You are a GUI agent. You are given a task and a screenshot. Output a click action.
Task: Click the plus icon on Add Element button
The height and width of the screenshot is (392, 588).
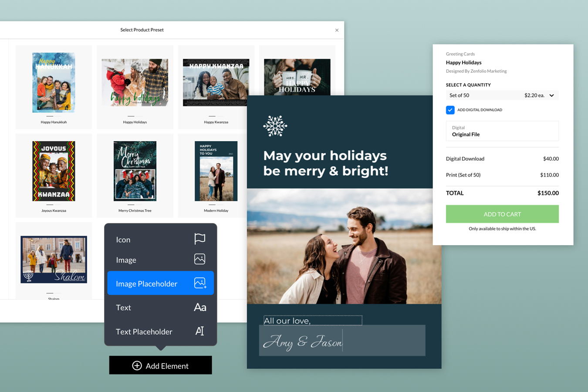click(x=137, y=365)
